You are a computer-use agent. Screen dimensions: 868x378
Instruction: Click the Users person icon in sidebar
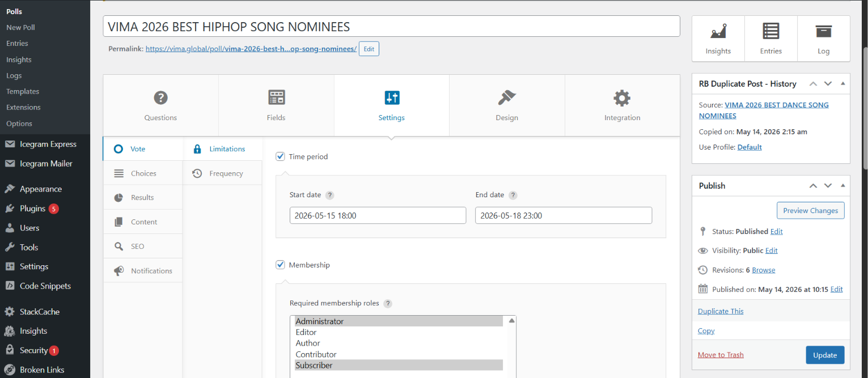10,228
